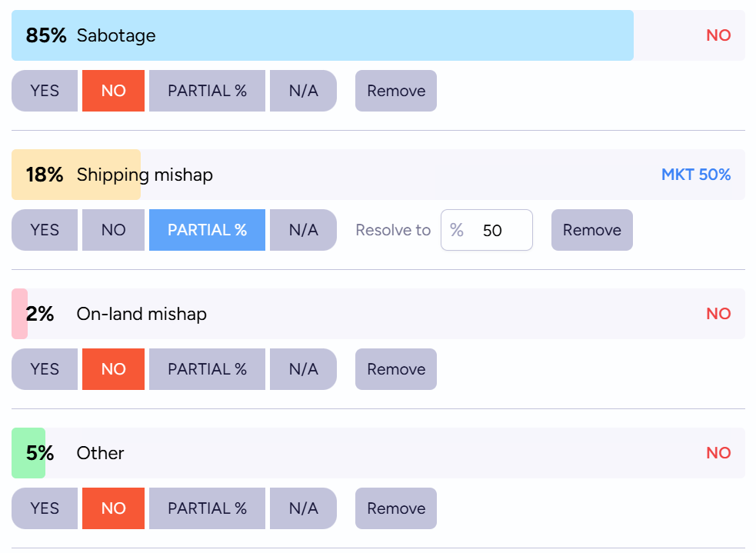Select YES for On-land mishap
Image resolution: width=756 pixels, height=553 pixels.
click(45, 369)
